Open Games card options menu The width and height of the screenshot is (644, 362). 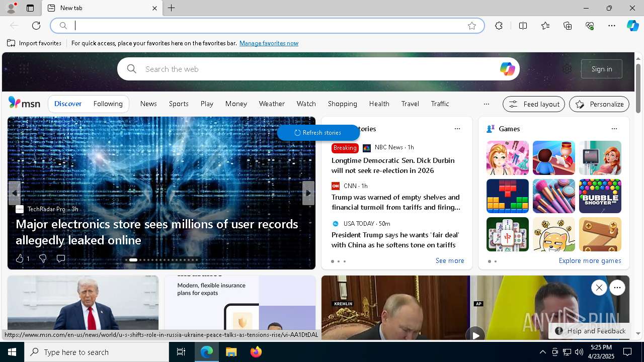[614, 129]
